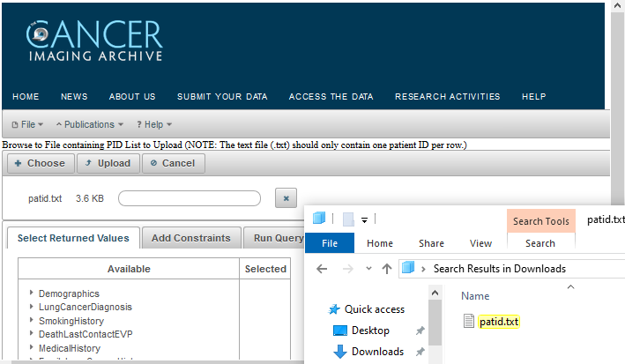This screenshot has height=364, width=625.
Task: Click the Available column header
Action: click(129, 269)
